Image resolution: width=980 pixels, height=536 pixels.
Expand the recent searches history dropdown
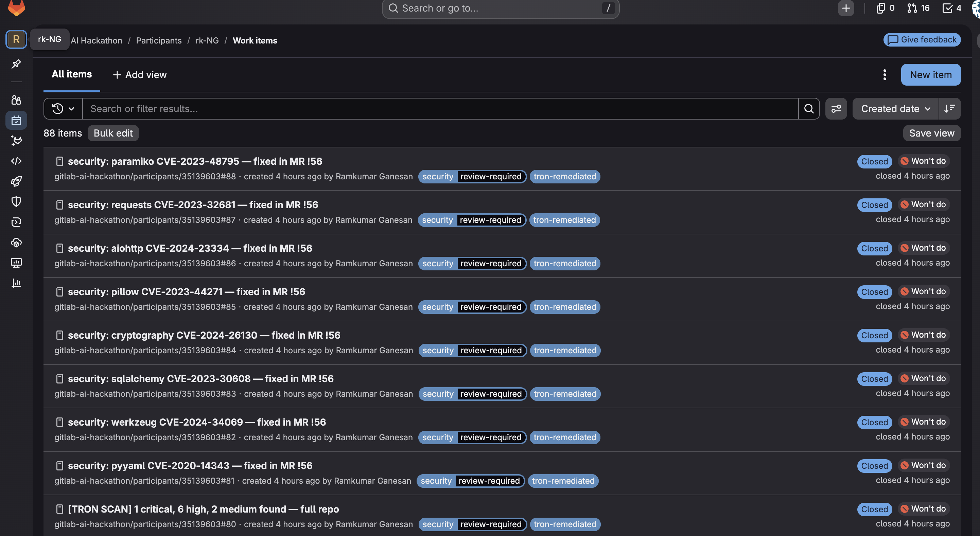click(x=63, y=109)
